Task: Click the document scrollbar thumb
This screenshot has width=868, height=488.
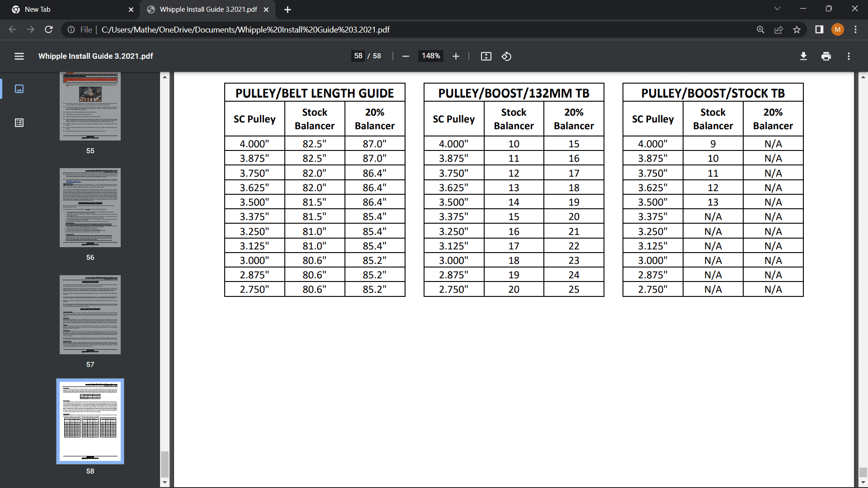Action: click(x=863, y=472)
